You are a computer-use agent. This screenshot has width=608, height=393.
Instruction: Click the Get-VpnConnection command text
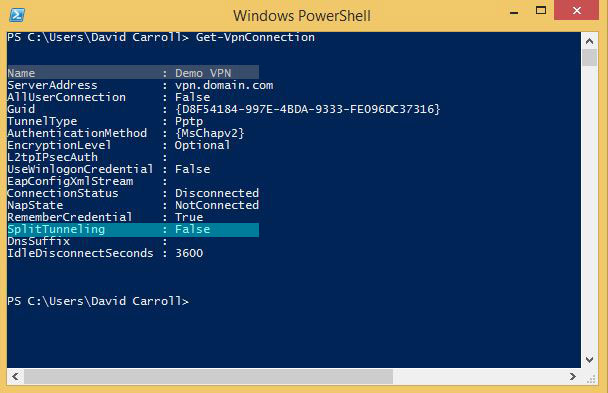click(x=255, y=37)
